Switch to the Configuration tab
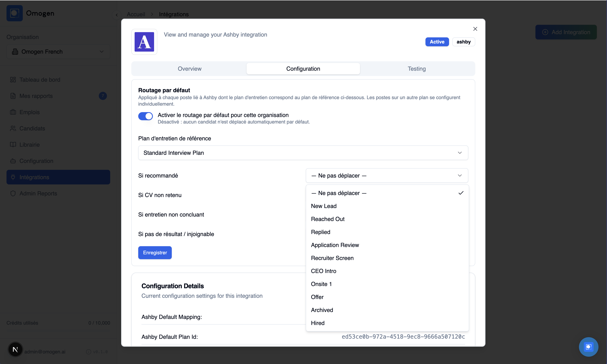The width and height of the screenshot is (607, 364). pyautogui.click(x=303, y=69)
